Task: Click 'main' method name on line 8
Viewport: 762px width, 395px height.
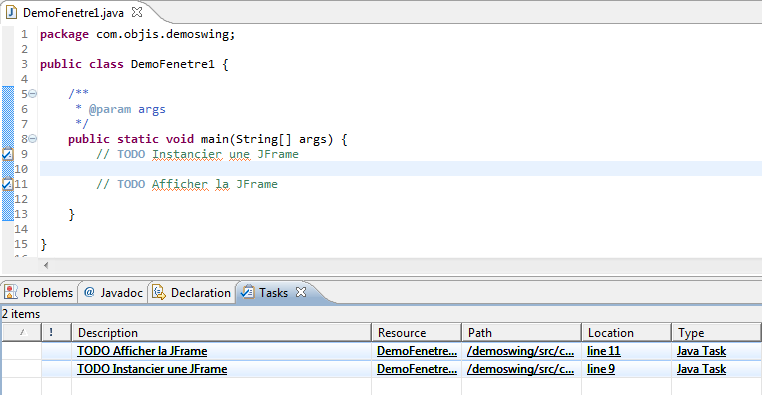Action: pos(215,139)
